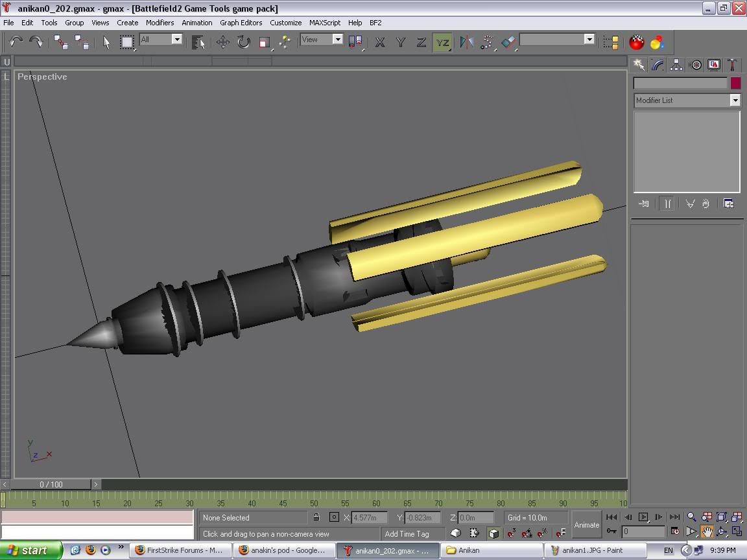Click the object color swatch
747x560 pixels.
pyautogui.click(x=735, y=84)
